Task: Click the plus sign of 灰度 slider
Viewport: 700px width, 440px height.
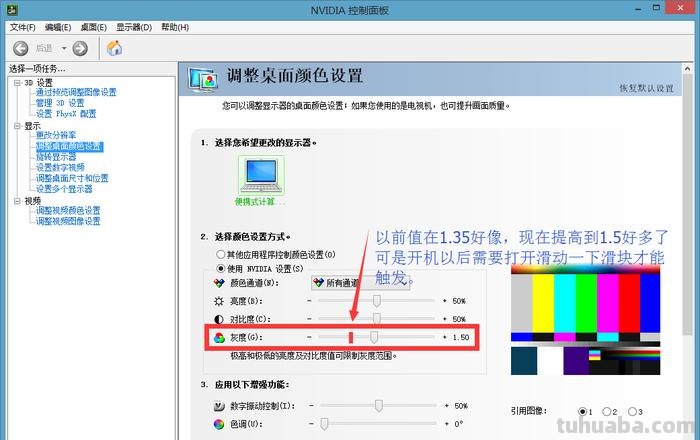Action: tap(445, 337)
